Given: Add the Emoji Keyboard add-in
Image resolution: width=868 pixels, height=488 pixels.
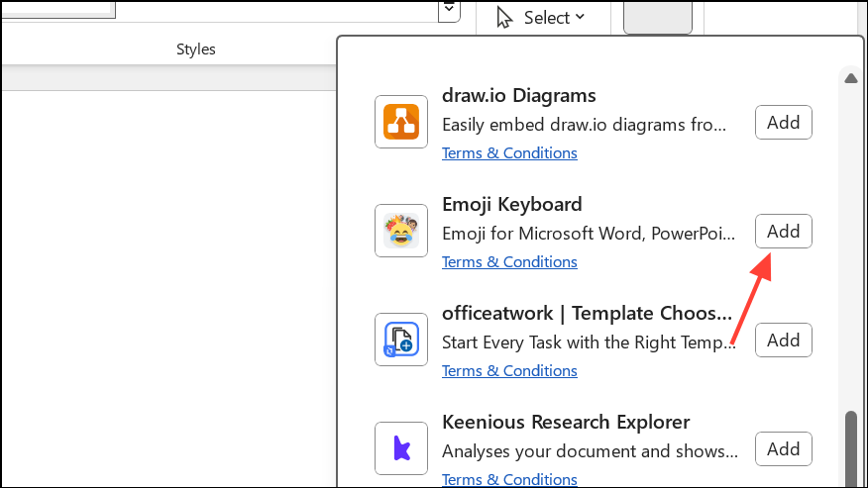Looking at the screenshot, I should 784,232.
